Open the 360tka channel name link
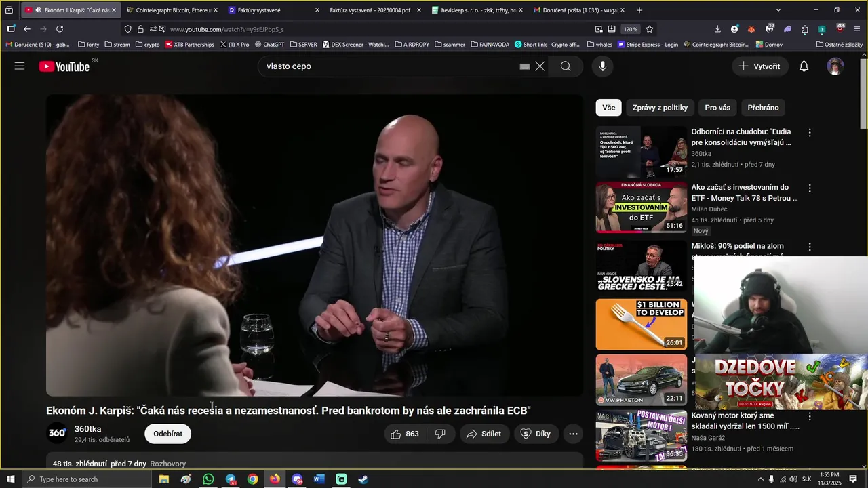The width and height of the screenshot is (868, 488). tap(88, 429)
